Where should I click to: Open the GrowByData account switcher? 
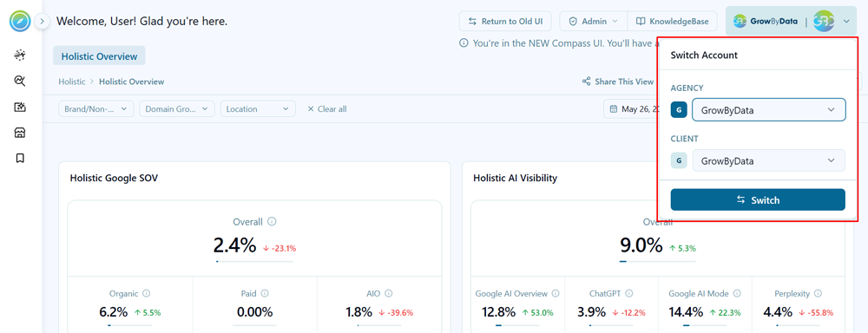click(791, 22)
